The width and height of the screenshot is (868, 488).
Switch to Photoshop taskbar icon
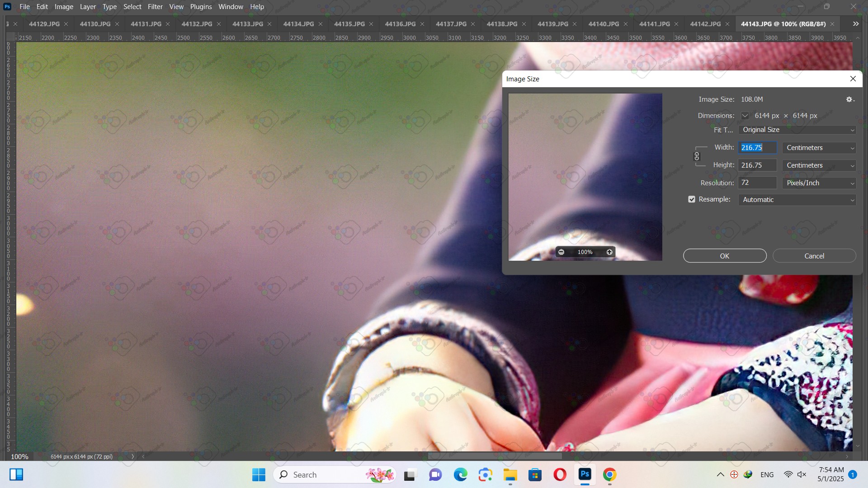tap(585, 474)
